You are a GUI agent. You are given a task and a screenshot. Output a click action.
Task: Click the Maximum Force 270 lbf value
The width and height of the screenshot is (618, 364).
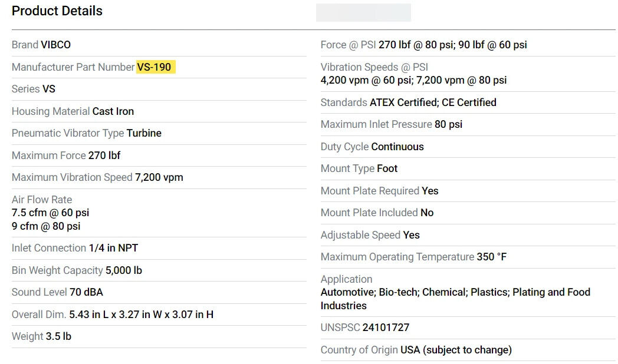click(x=104, y=155)
